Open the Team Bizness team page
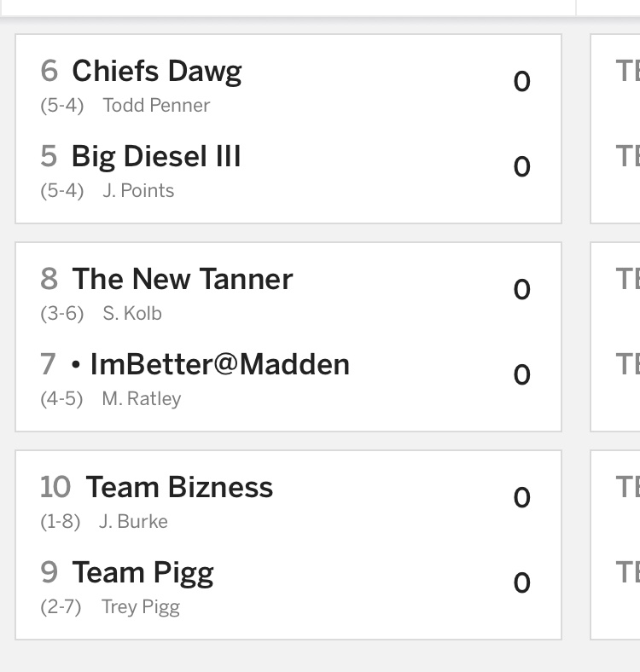 [x=179, y=488]
